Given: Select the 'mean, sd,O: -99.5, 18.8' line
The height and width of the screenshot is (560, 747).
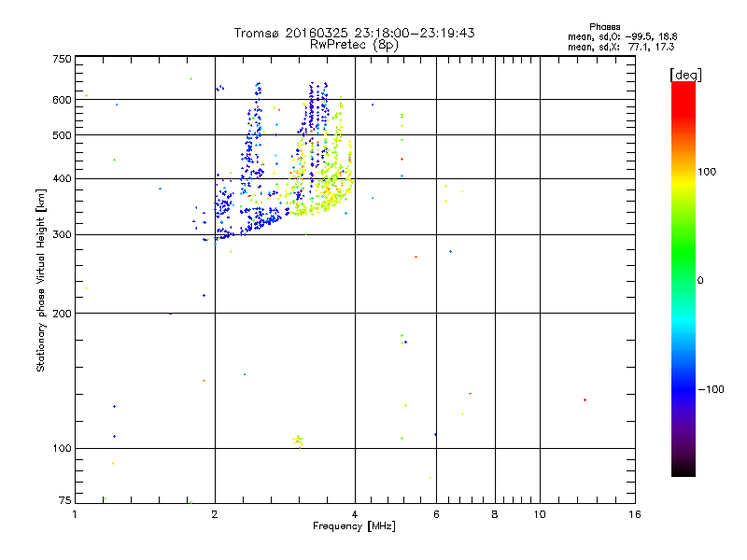Looking at the screenshot, I should (x=622, y=36).
